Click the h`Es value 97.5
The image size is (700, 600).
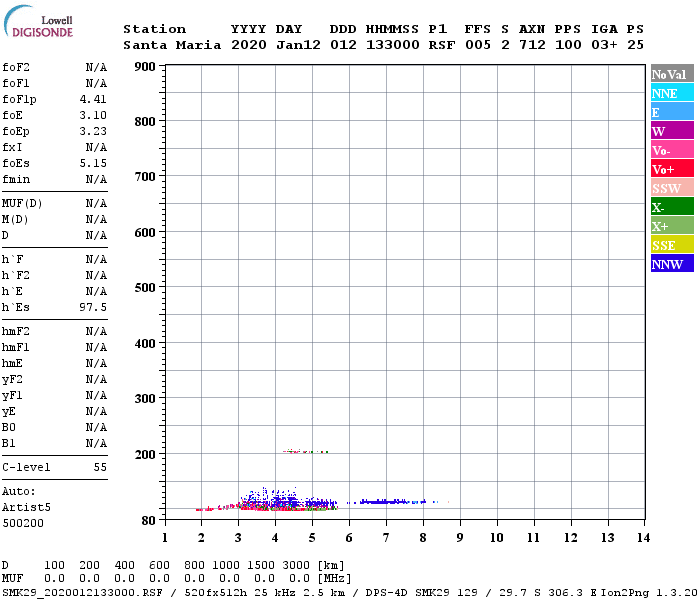pos(93,307)
